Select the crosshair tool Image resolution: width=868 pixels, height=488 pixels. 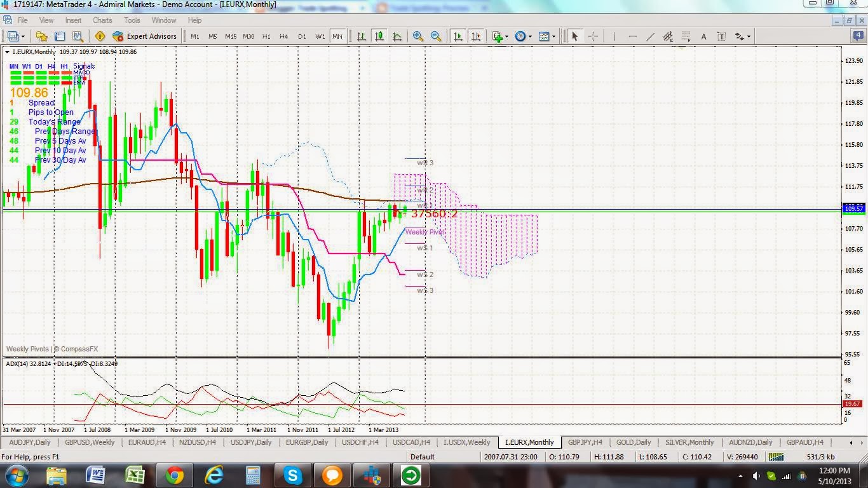tap(593, 36)
